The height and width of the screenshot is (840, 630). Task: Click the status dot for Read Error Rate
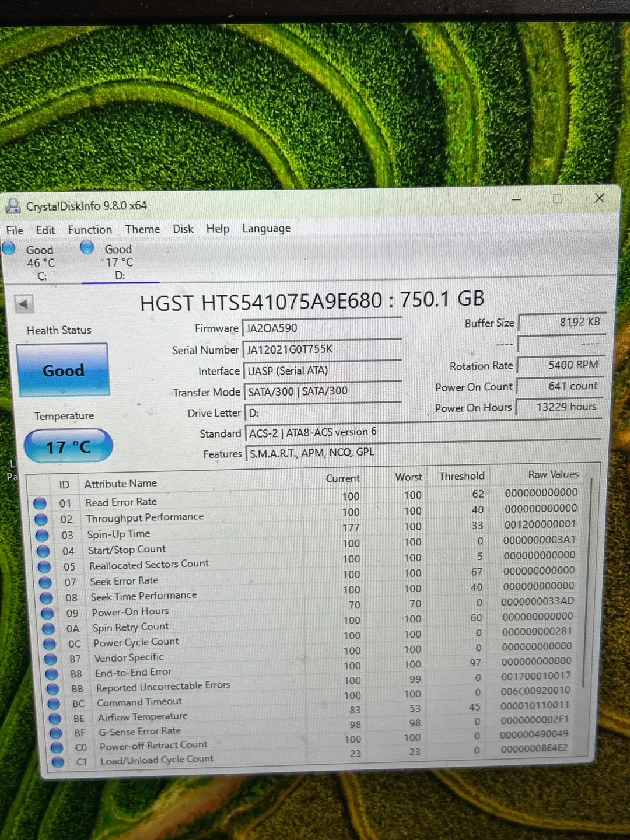[40, 503]
